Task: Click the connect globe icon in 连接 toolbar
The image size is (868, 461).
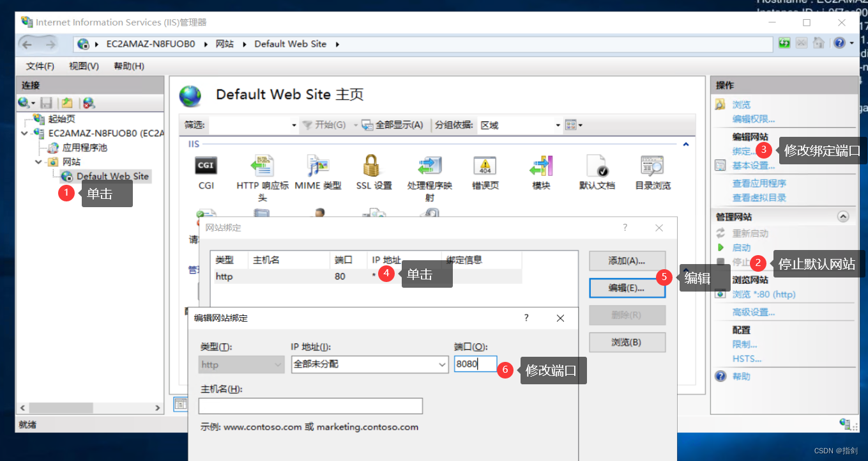Action: [x=24, y=102]
